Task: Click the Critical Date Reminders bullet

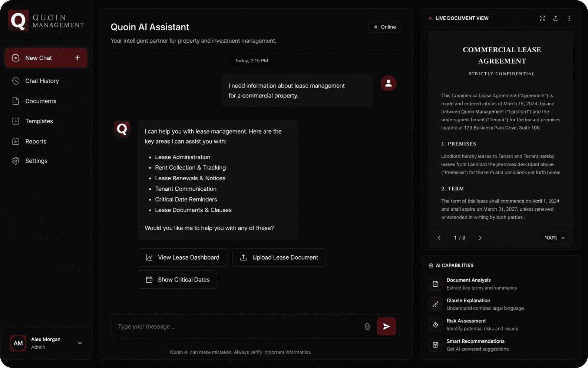Action: (x=186, y=200)
